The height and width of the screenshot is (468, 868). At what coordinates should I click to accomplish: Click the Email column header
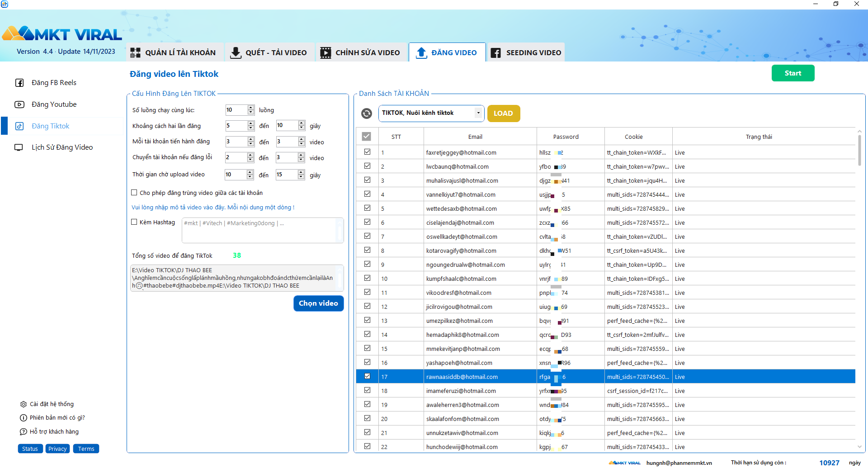[475, 137]
